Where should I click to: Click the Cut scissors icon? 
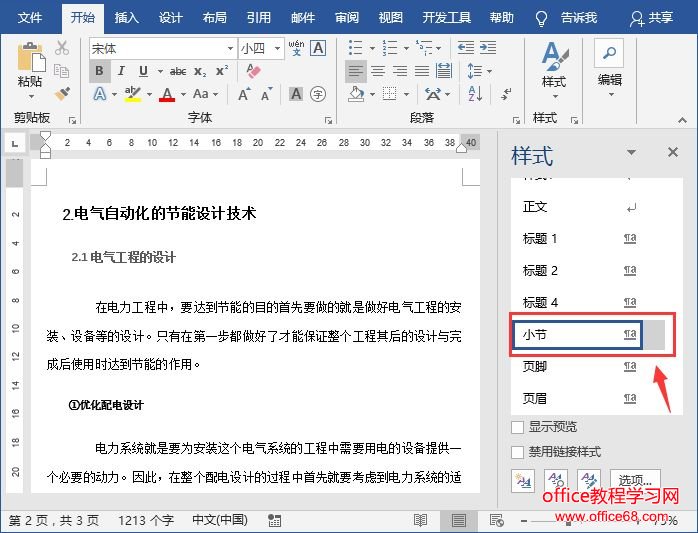(x=62, y=48)
